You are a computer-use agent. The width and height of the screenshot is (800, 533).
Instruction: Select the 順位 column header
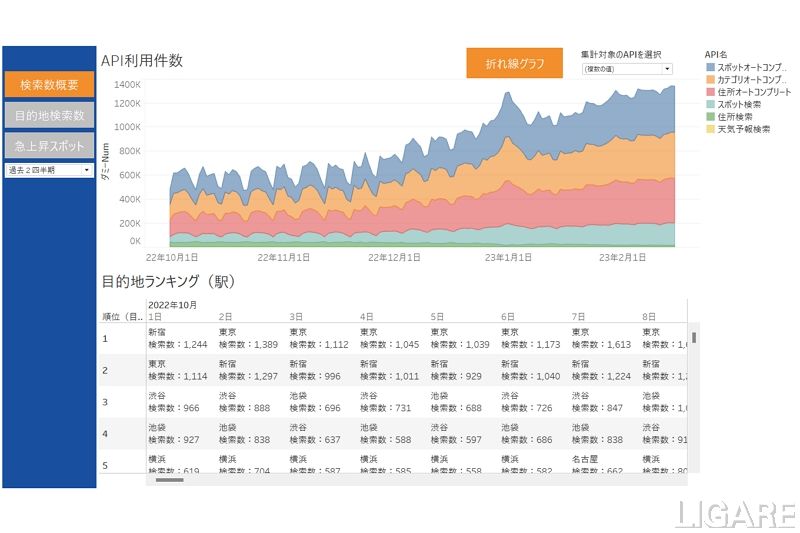(x=122, y=316)
